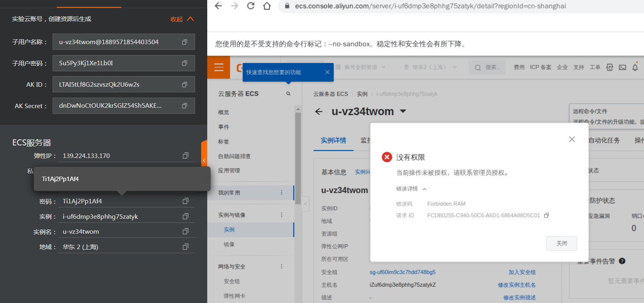Viewport: 644px width, 303px height.
Task: Collapse the sidebar with the chevron handle
Action: tap(306, 204)
